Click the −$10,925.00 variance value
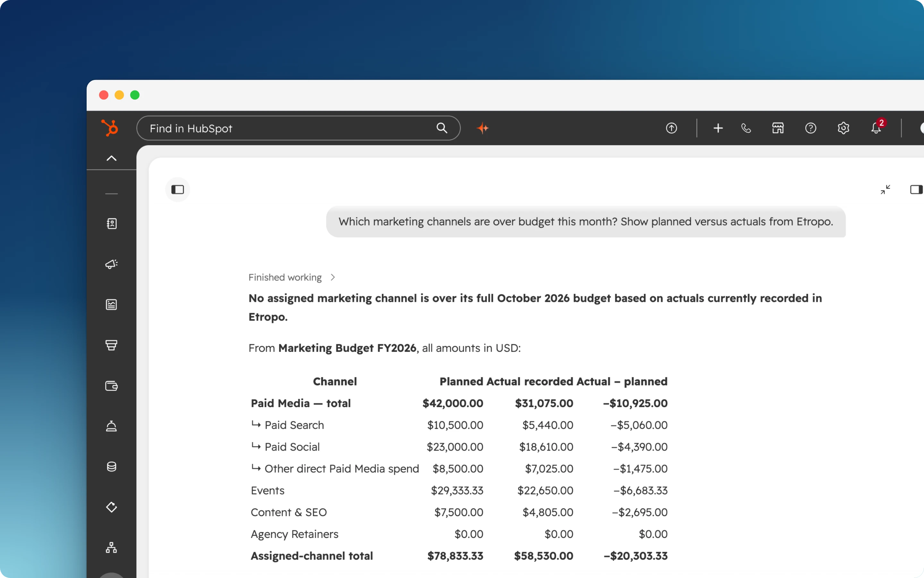This screenshot has width=924, height=578. [635, 403]
